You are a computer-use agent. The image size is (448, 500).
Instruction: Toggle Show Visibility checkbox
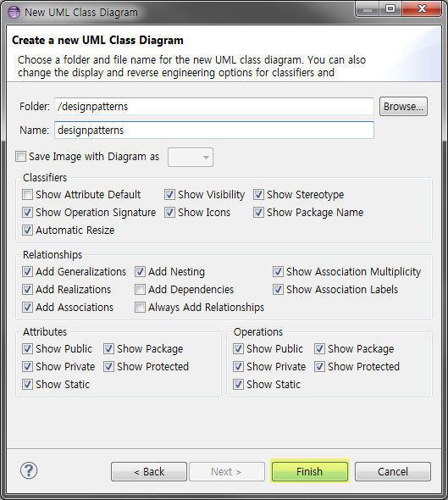[169, 195]
